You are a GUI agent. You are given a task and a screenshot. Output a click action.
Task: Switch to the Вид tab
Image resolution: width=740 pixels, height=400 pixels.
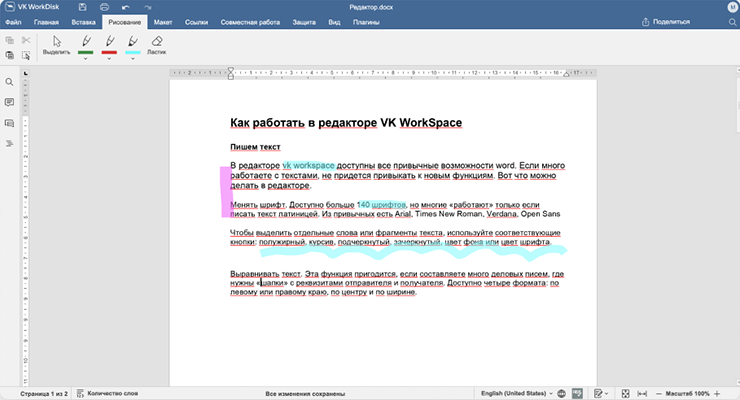[x=334, y=22]
